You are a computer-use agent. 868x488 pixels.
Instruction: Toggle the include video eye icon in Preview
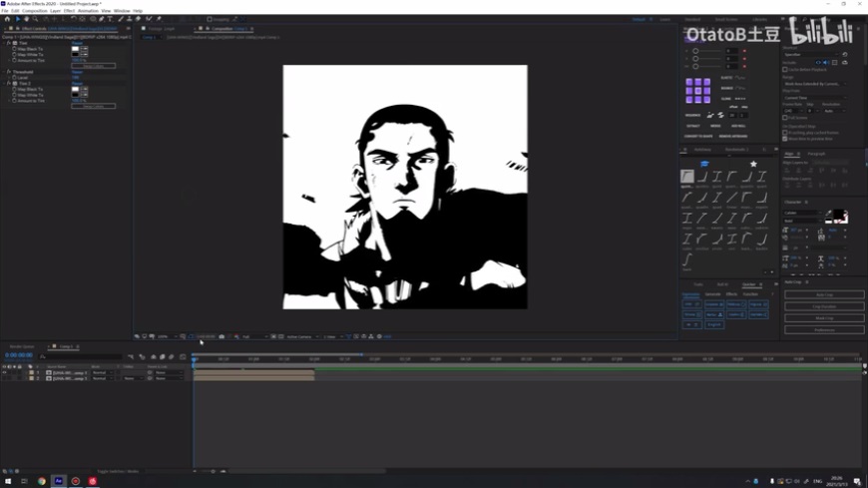click(x=818, y=63)
